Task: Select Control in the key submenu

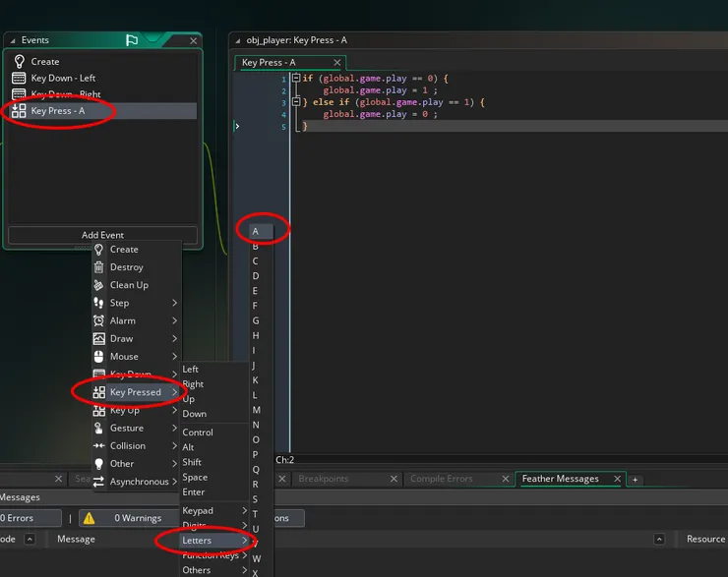Action: point(198,433)
